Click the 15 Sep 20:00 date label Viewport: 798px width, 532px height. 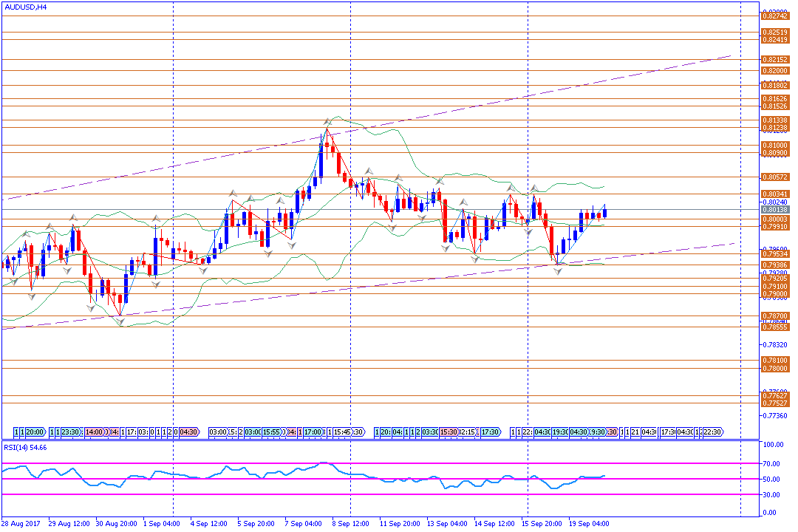click(542, 523)
